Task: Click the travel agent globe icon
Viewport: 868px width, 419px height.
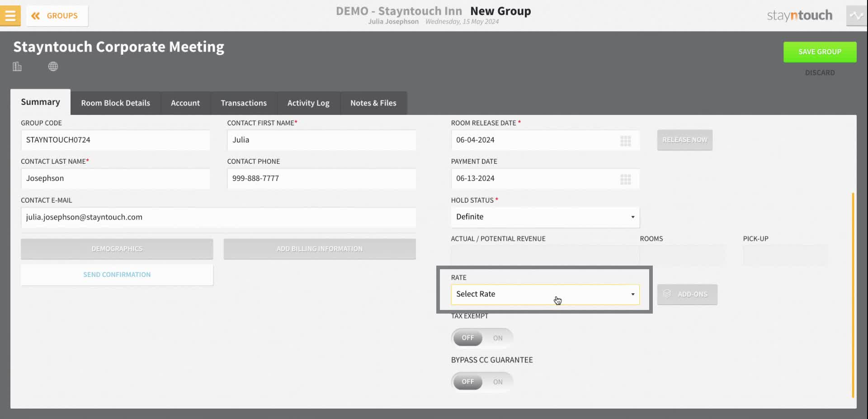Action: (x=53, y=67)
